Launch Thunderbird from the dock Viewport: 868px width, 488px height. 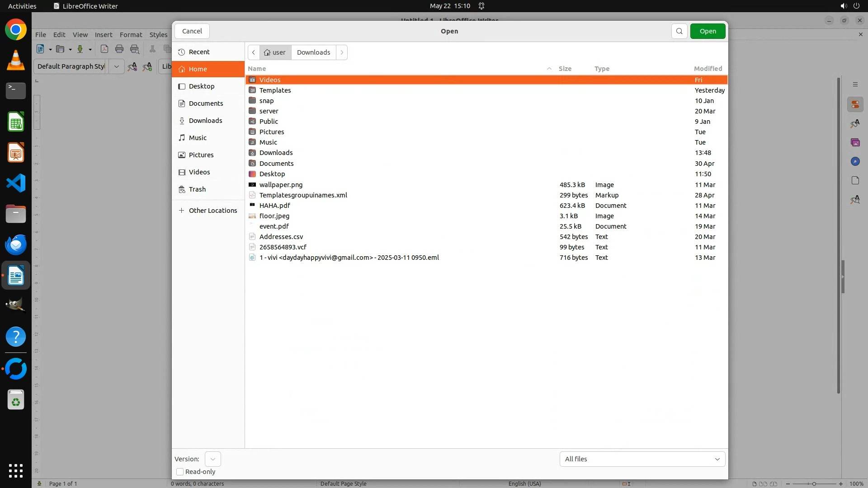[16, 244]
